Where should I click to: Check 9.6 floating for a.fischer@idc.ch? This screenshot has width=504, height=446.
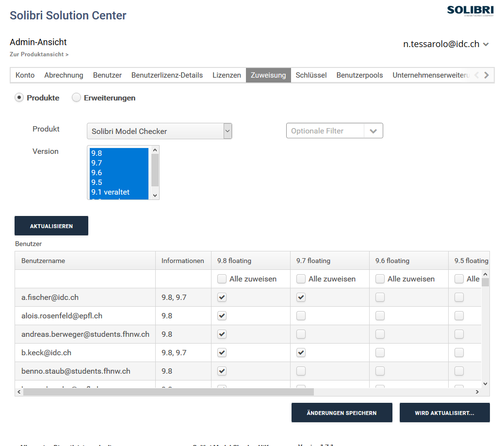tap(380, 297)
